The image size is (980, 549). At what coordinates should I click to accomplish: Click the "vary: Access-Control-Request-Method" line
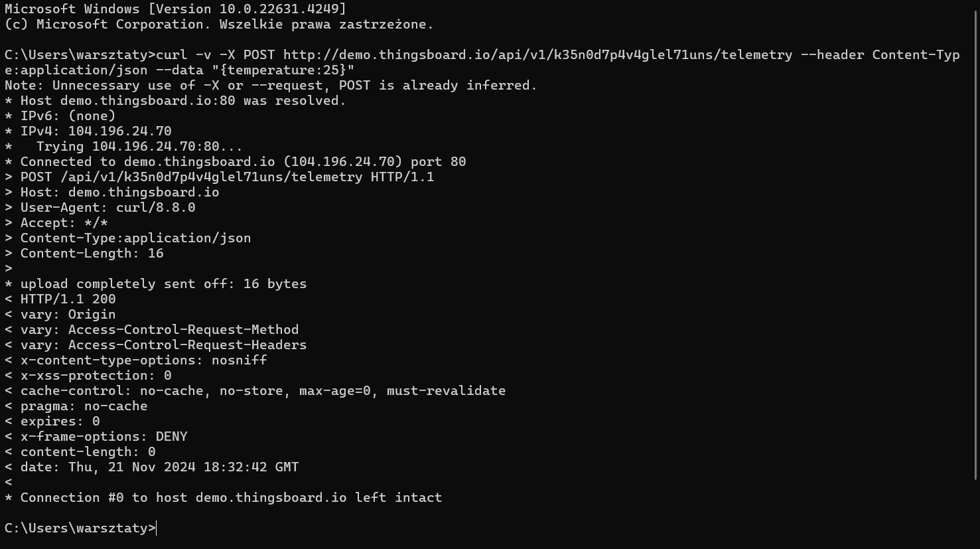pos(152,330)
